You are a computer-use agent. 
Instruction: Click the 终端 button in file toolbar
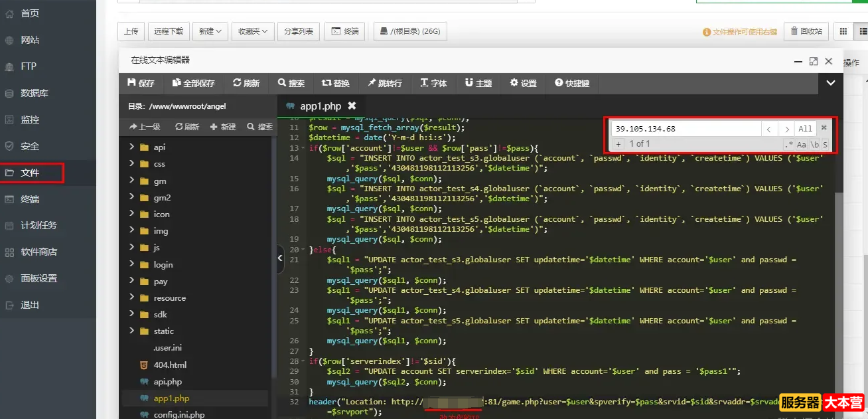pos(345,31)
